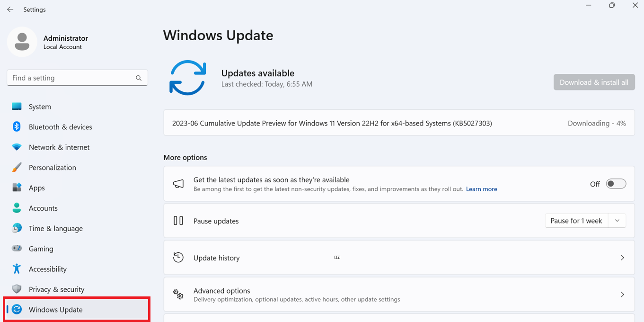Open Accounts settings page
This screenshot has height=322, width=644.
coord(43,208)
